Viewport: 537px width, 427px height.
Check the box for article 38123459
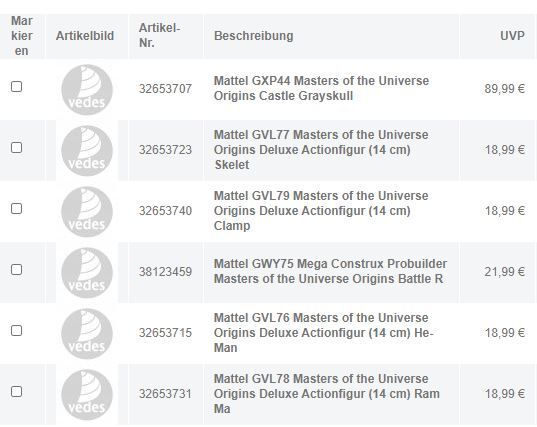pyautogui.click(x=16, y=269)
